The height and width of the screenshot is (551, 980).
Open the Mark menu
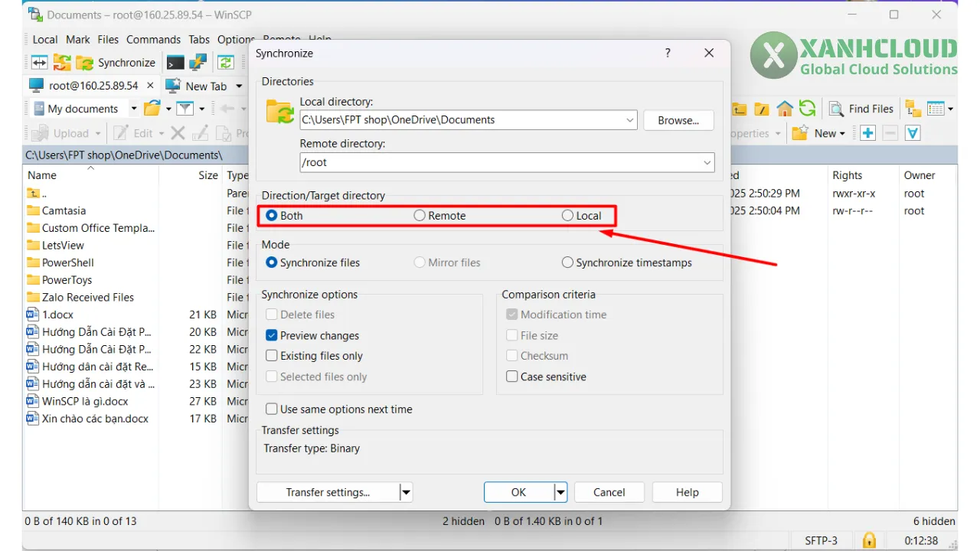click(x=78, y=40)
